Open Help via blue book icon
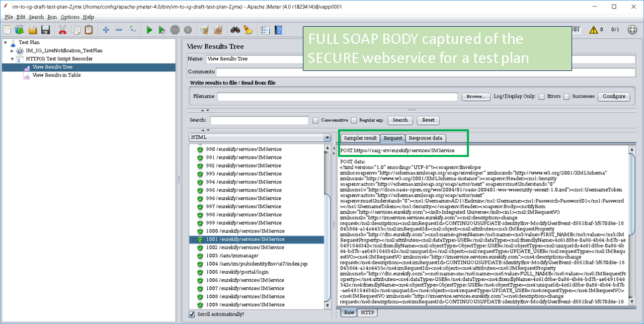The height and width of the screenshot is (324, 644). [x=278, y=30]
